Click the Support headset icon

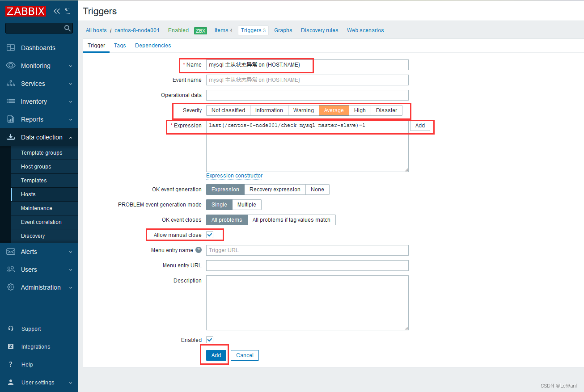(11, 329)
